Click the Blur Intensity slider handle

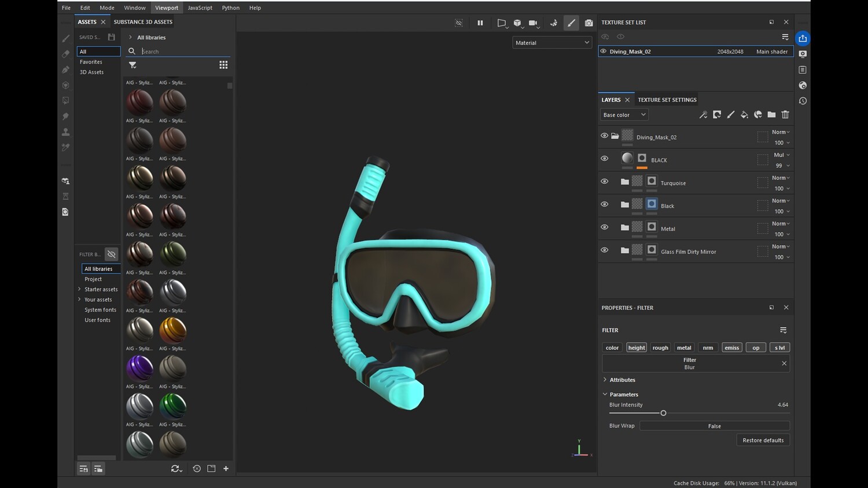coord(663,413)
